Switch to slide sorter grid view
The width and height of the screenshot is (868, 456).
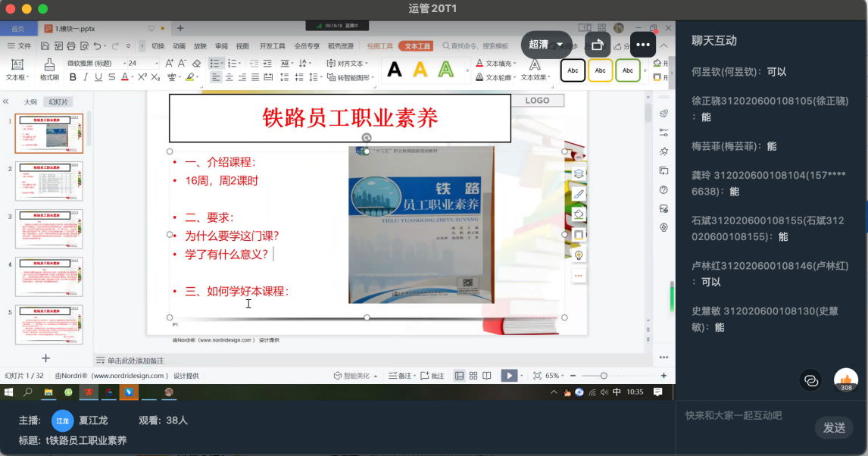(473, 376)
